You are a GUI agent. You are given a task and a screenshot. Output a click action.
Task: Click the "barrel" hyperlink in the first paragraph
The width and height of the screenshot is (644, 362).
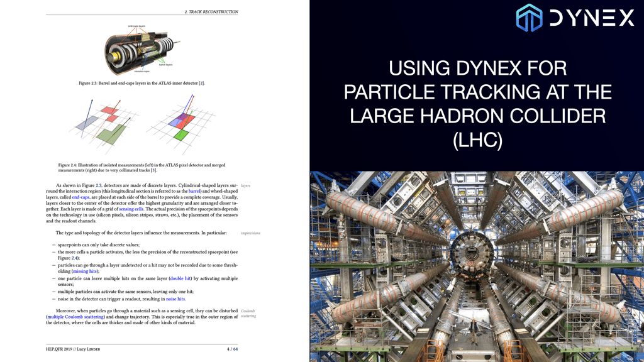click(x=194, y=191)
